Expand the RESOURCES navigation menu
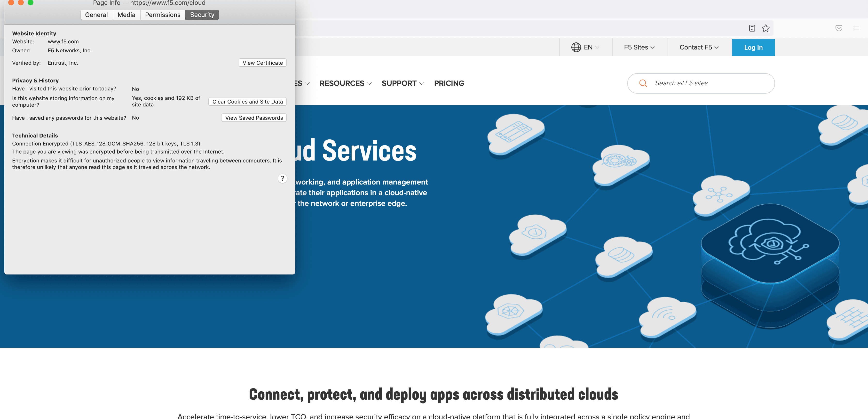 345,83
